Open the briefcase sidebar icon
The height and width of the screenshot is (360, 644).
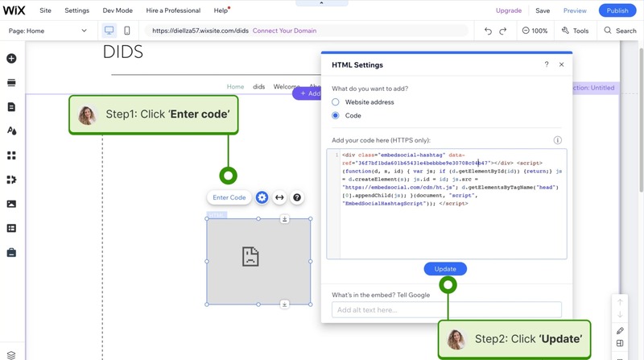coord(11,252)
